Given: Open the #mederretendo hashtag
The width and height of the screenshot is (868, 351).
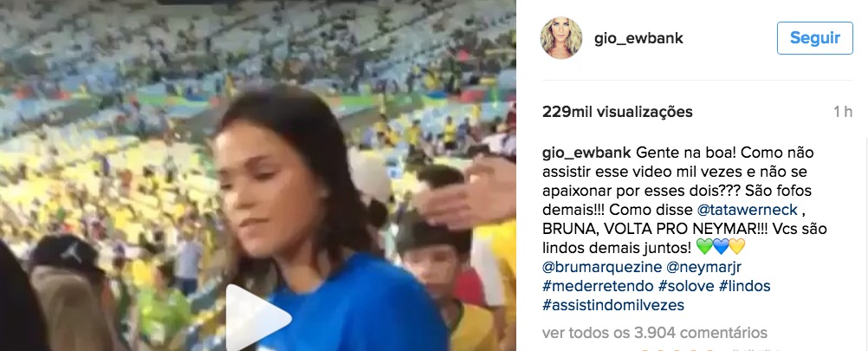Looking at the screenshot, I should 598,286.
